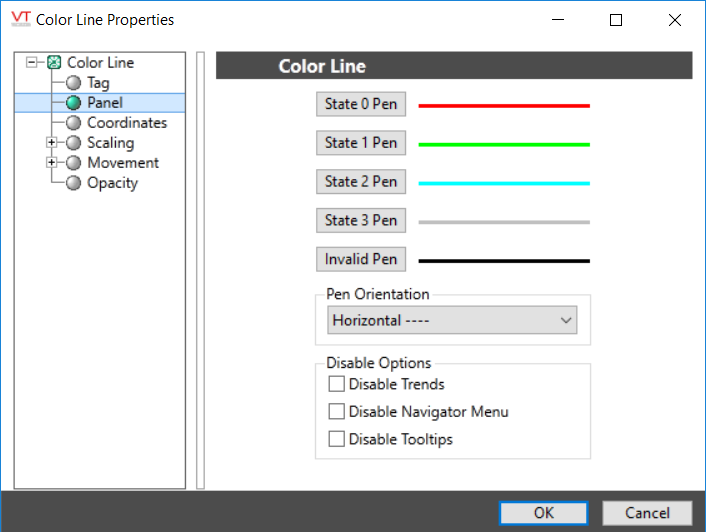Click the VT application icon in title bar

[x=19, y=19]
